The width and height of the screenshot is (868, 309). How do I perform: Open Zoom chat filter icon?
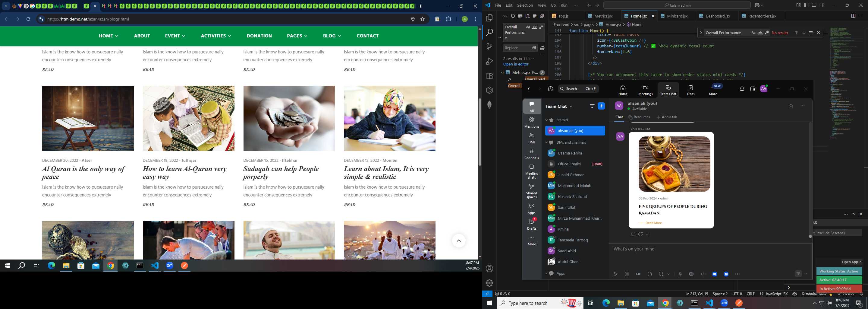[x=592, y=106]
